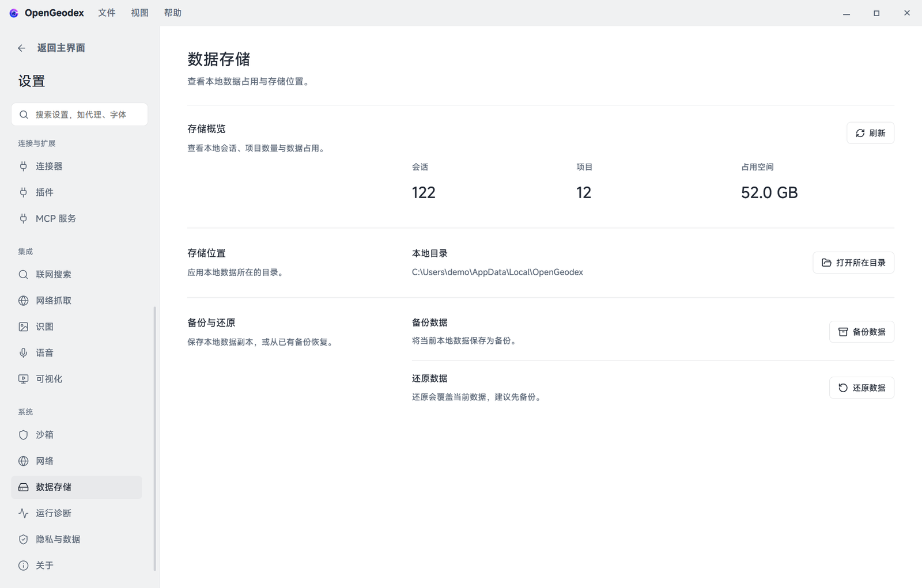
Task: Select the 可视化 text in the sidebar
Action: click(x=49, y=379)
